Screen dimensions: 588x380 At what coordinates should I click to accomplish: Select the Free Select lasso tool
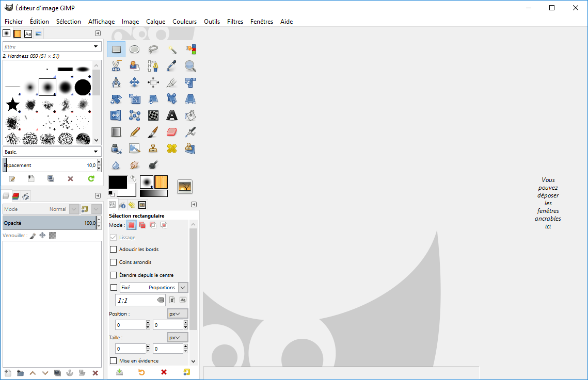coord(153,49)
